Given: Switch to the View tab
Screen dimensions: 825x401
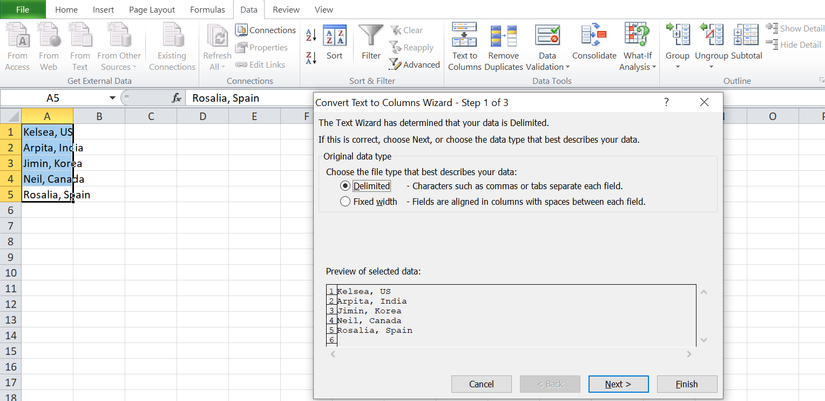Looking at the screenshot, I should 324,9.
